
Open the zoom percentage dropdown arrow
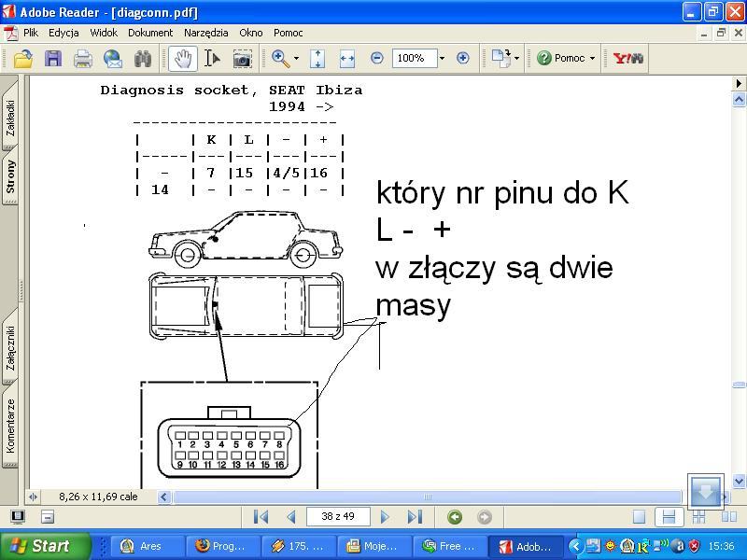coord(442,58)
